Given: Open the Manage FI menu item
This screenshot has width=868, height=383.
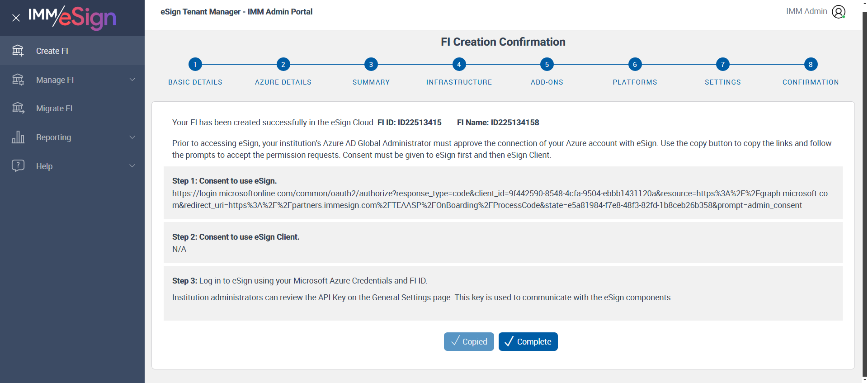Looking at the screenshot, I should pos(72,80).
